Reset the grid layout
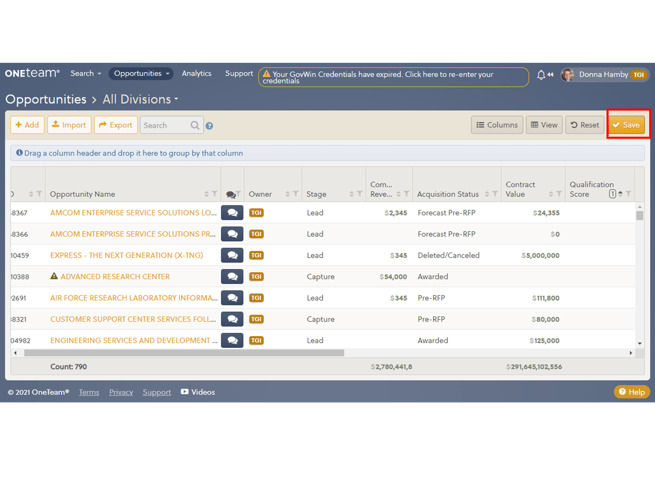Screen dimensions: 655x479 (x=584, y=125)
